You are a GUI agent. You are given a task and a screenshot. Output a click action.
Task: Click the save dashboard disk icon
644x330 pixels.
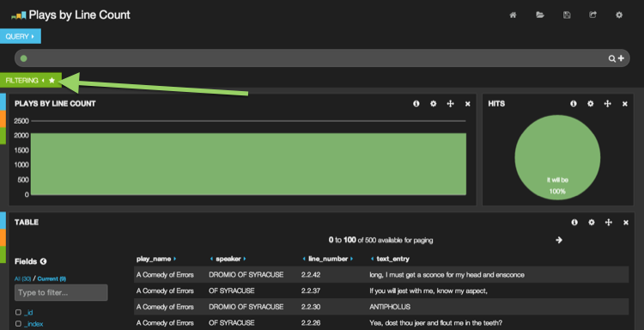click(567, 15)
